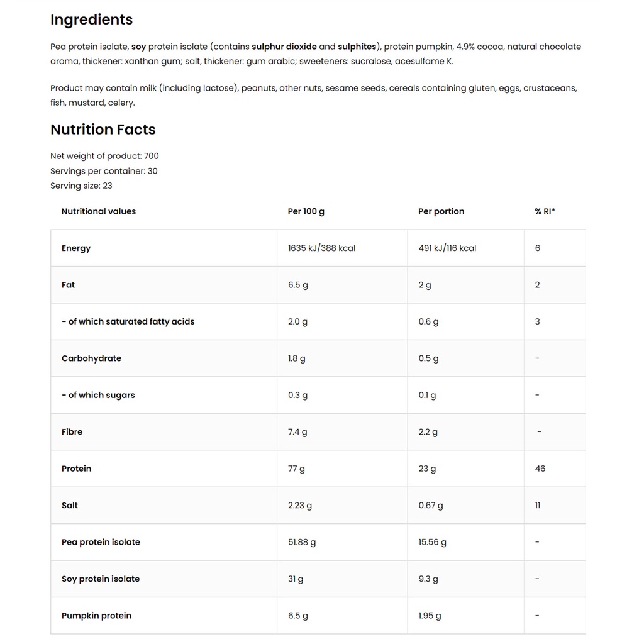Click the "Per portion" column header
This screenshot has width=644, height=644.
[x=441, y=211]
